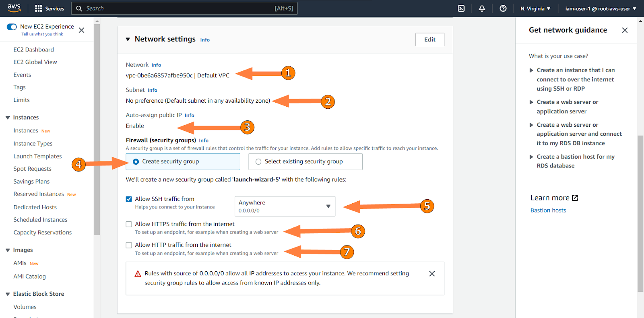This screenshot has width=644, height=318.
Task: Open the help question-mark icon
Action: click(x=503, y=8)
